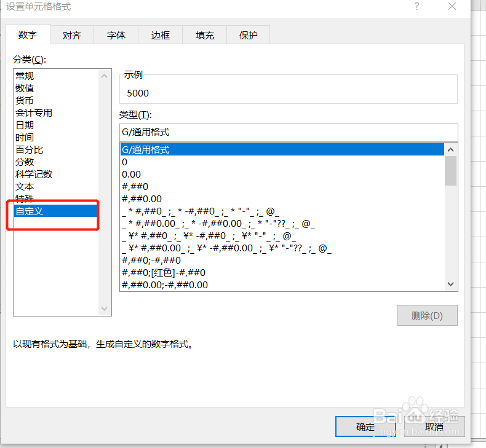Screen dimensions: 486x448
Task: Select format _ * #,##0.00_ ;_ * -#,##0.00_ …
Action: click(282, 224)
